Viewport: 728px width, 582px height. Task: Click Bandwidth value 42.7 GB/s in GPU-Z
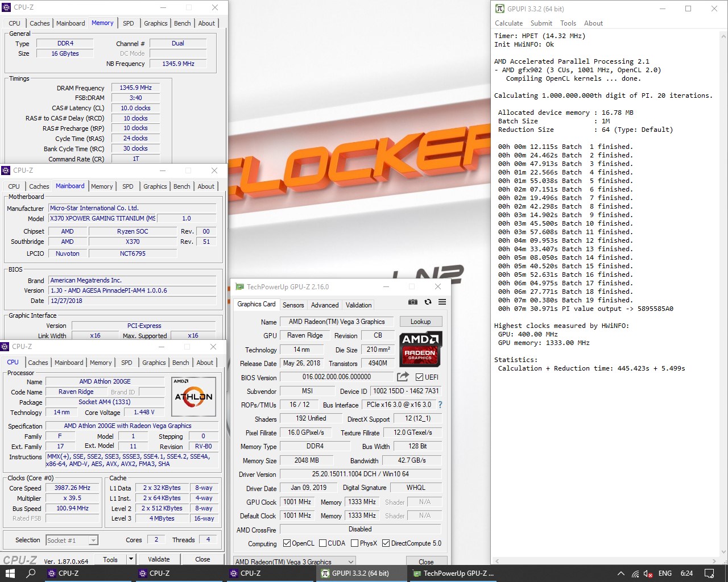point(412,460)
